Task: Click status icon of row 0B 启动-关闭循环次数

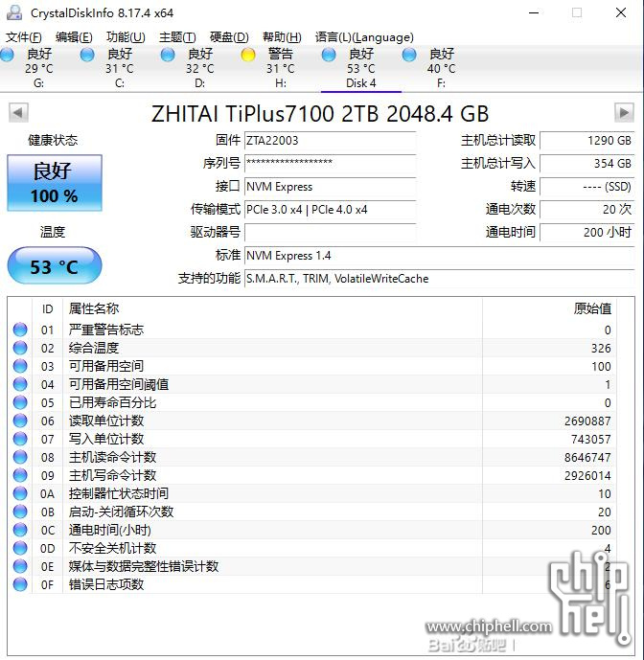Action: pos(20,512)
